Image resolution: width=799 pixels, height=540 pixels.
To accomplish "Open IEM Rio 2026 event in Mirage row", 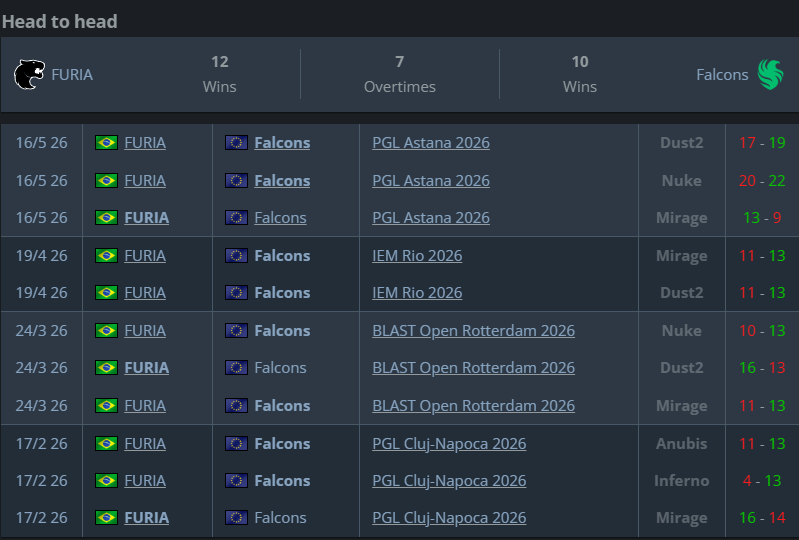I will [417, 255].
